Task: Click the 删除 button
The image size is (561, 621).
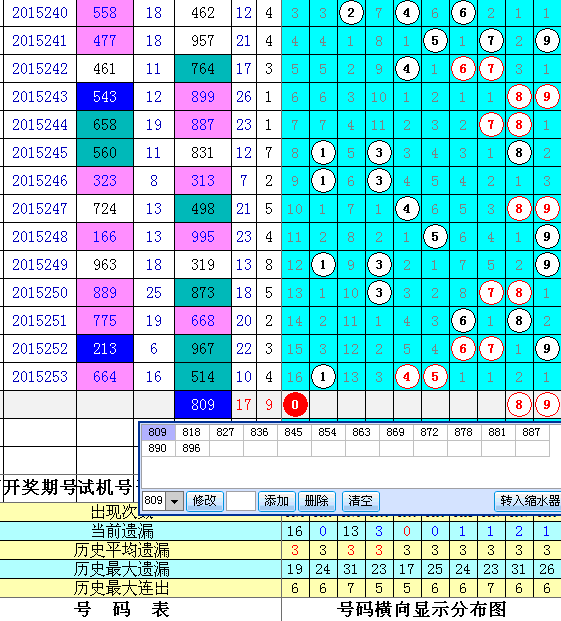Action: pos(317,501)
